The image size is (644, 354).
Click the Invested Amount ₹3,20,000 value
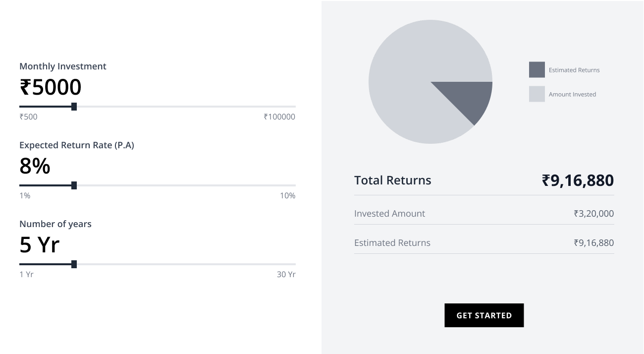click(593, 214)
